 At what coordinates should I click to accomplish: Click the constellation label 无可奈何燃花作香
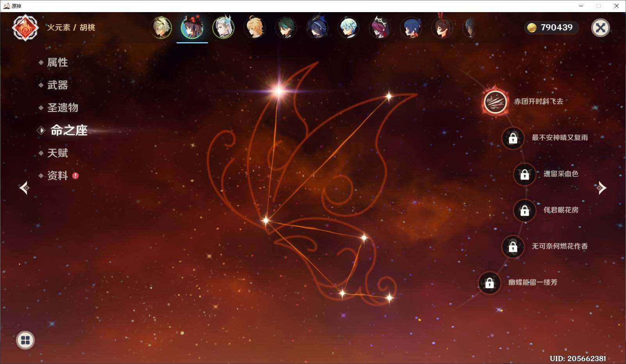click(x=560, y=246)
